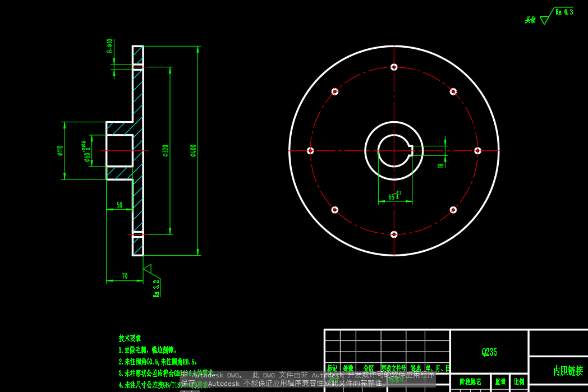Select the 签名 column header
The image size is (588, 392).
click(x=416, y=368)
